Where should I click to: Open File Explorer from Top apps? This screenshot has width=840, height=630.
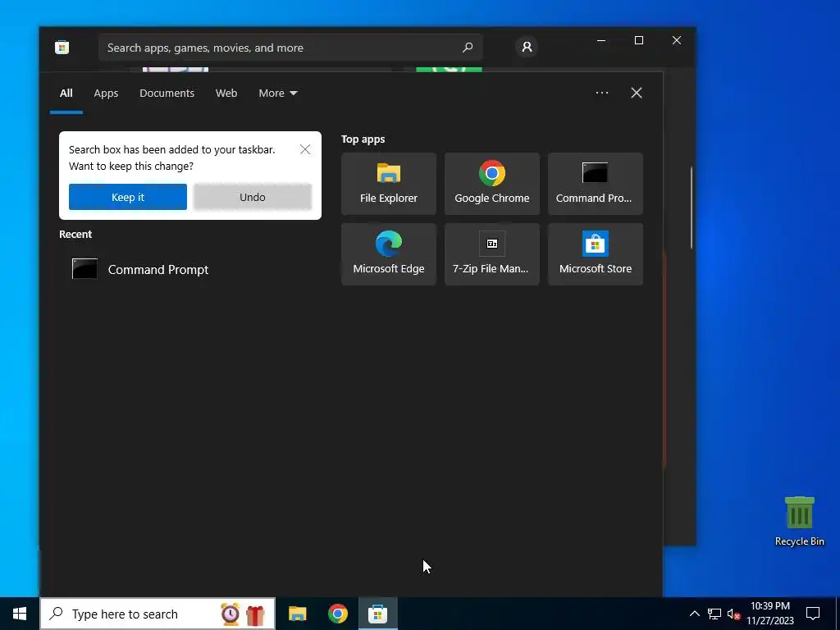coord(388,184)
